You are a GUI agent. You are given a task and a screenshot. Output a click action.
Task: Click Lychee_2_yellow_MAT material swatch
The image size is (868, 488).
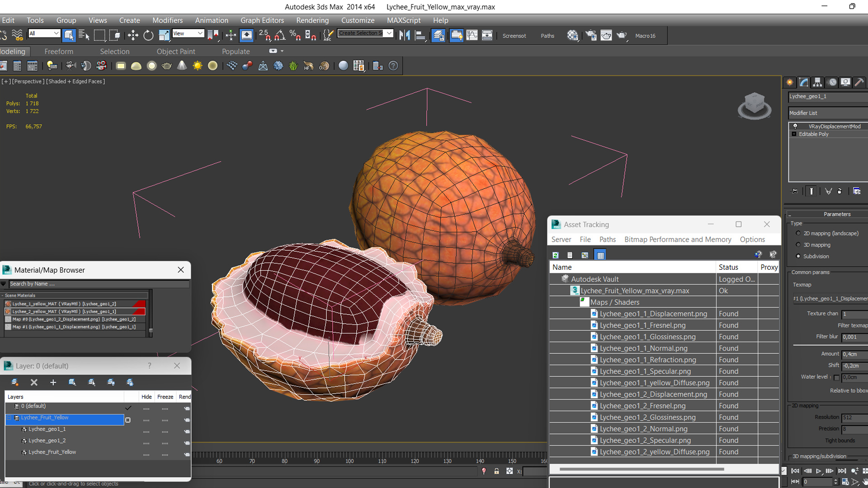point(8,311)
